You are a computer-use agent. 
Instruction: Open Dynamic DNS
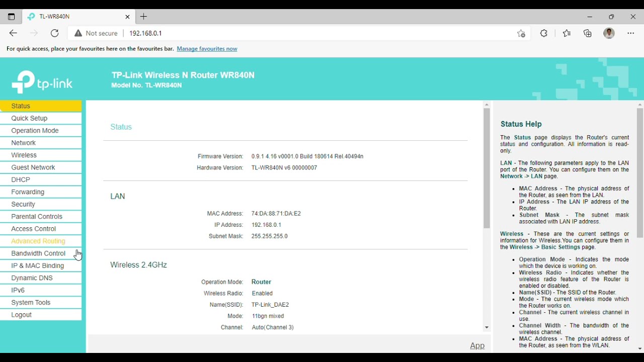click(41, 279)
